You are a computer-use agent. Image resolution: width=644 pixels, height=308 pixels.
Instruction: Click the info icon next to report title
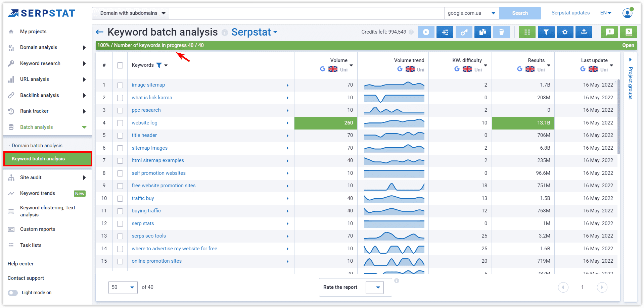(x=225, y=33)
